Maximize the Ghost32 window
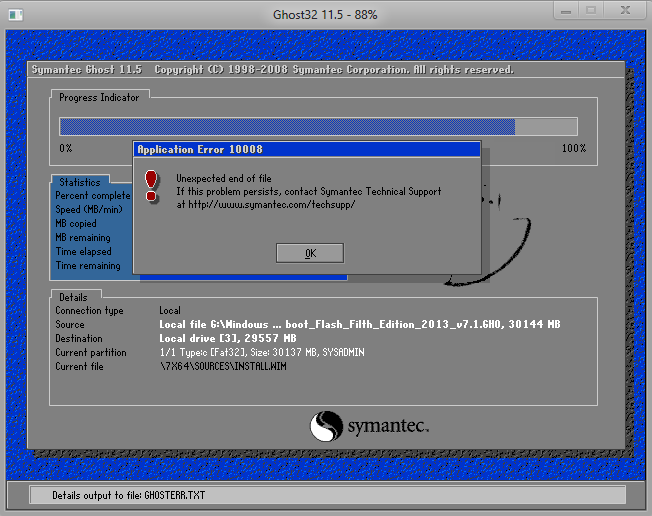The width and height of the screenshot is (652, 516). (591, 11)
